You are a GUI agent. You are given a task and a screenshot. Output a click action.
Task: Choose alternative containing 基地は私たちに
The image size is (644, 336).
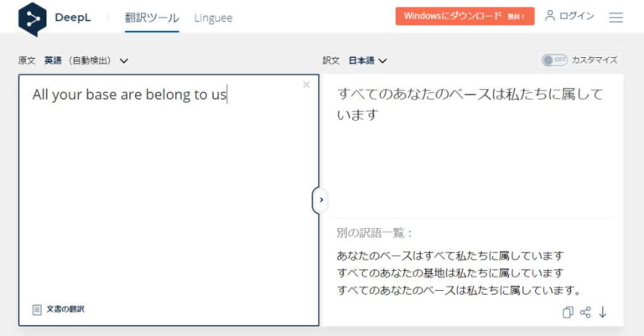tap(450, 273)
